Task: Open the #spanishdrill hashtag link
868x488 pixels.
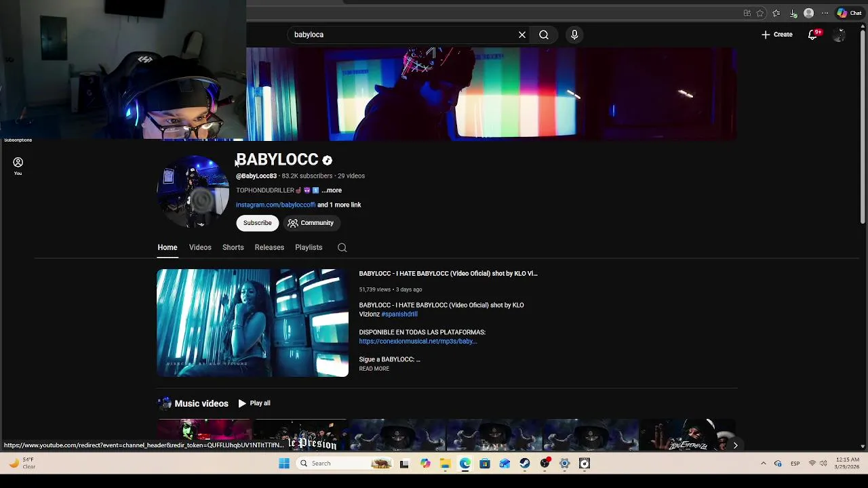Action: point(399,314)
